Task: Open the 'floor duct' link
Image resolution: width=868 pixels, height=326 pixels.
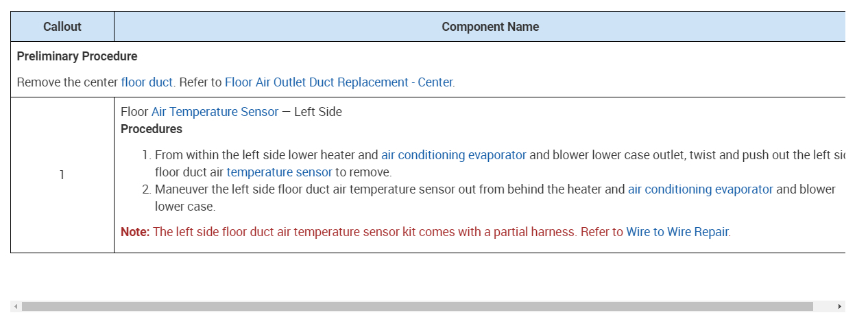Action: (147, 82)
